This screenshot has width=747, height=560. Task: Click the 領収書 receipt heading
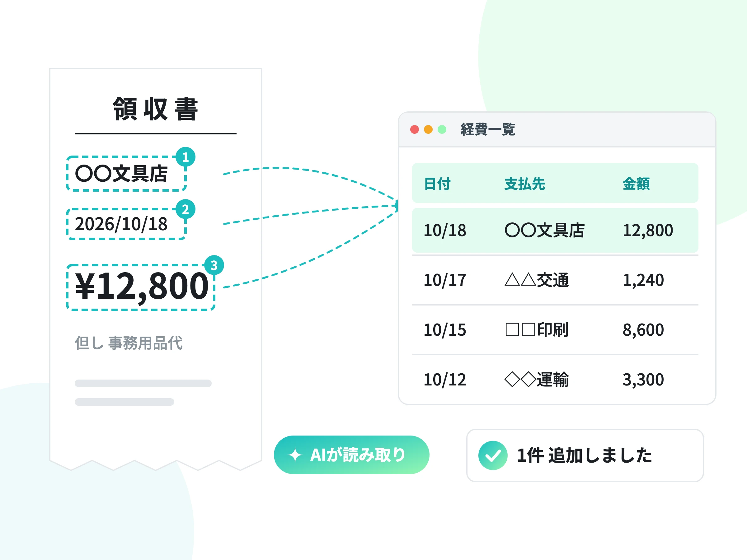tap(155, 109)
